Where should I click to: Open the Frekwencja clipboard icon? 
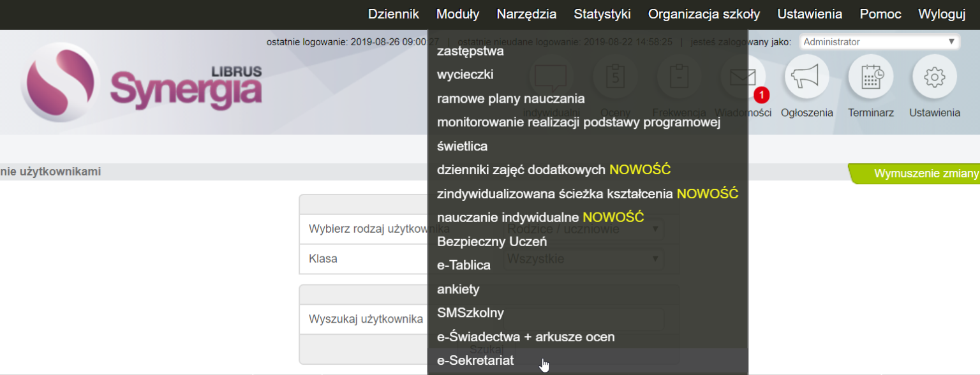point(679,78)
